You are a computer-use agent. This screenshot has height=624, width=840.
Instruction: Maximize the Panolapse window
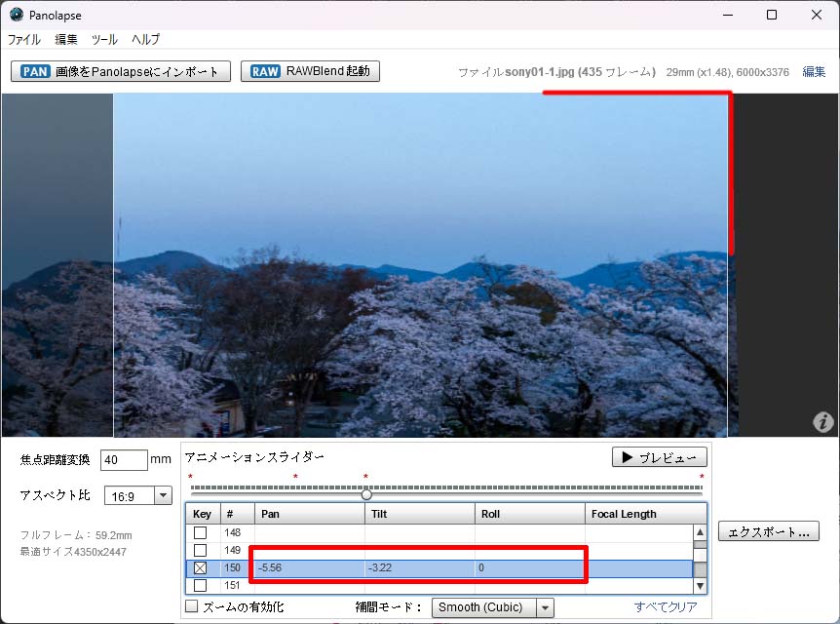[x=772, y=15]
